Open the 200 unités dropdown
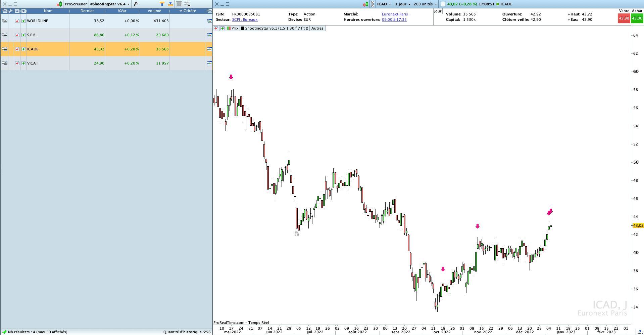This screenshot has height=335, width=644. [425, 4]
